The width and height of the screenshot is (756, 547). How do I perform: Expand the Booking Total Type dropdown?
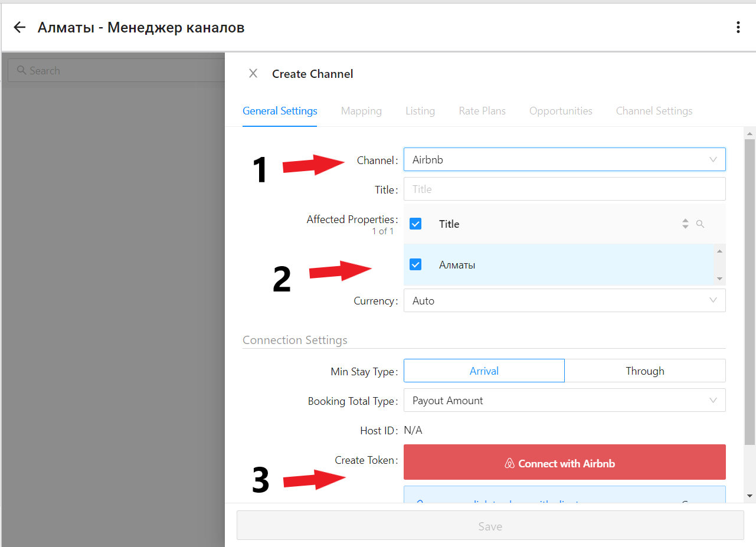pos(565,400)
